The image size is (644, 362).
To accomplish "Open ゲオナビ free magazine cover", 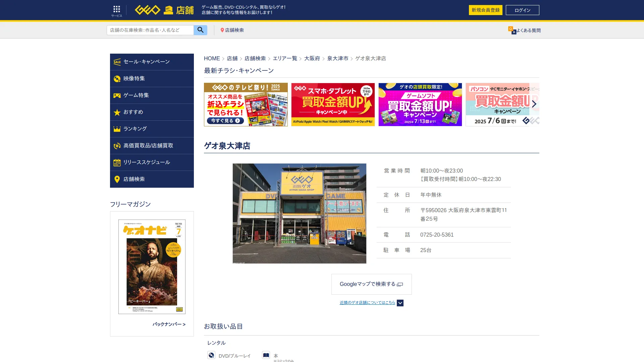I will (x=152, y=267).
